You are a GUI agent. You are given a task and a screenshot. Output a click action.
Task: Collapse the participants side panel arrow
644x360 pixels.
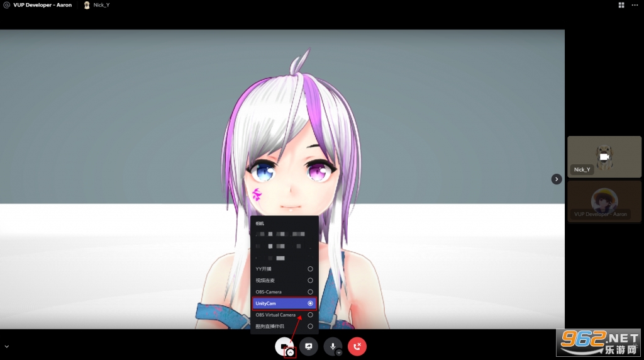coord(557,179)
